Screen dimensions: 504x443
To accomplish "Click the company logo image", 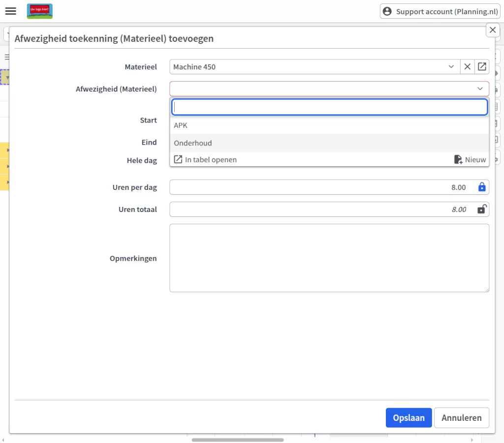I will [40, 11].
